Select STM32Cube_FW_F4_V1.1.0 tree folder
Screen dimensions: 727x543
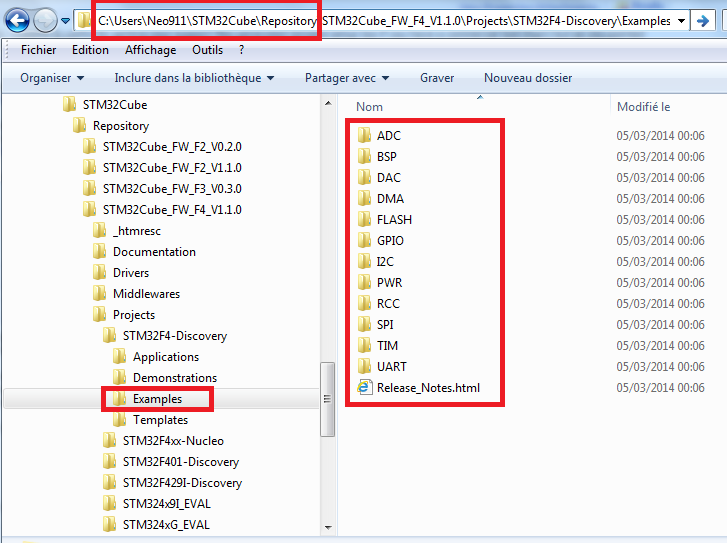coord(172,210)
